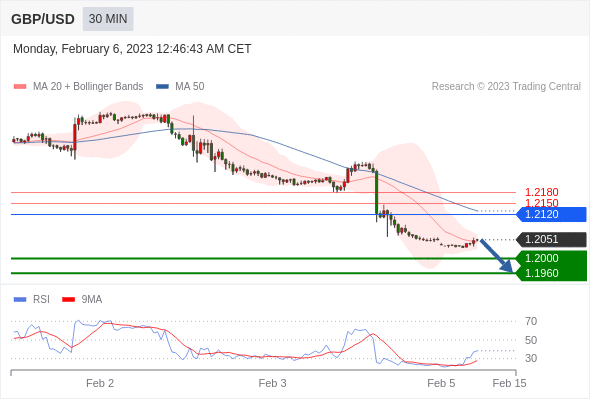The image size is (590, 400).
Task: Click the 9MA legend label
Action: pos(92,300)
